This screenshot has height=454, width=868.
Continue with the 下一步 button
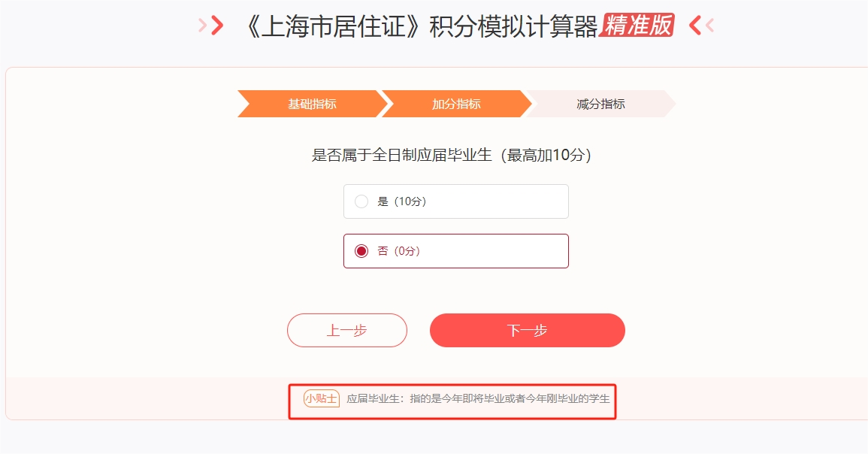click(527, 331)
